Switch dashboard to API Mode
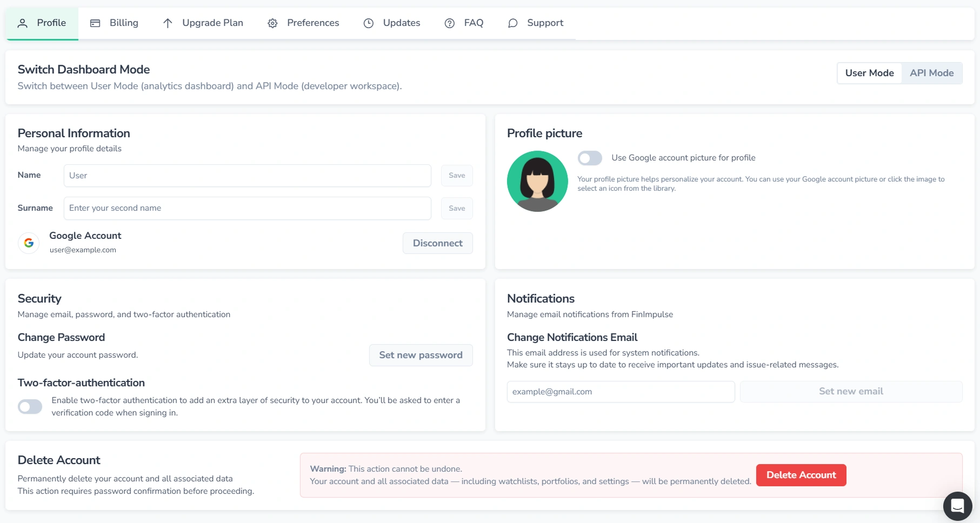Viewport: 980px width, 523px height. (932, 72)
